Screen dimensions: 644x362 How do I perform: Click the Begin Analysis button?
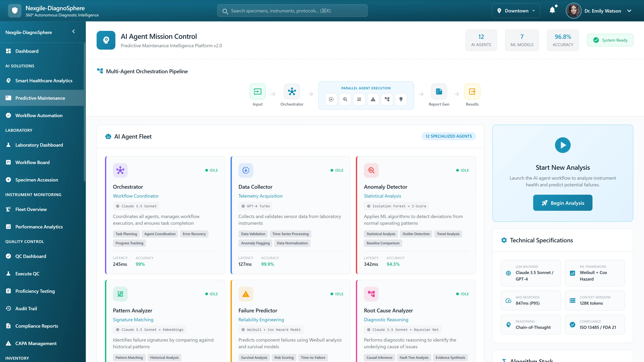(562, 203)
